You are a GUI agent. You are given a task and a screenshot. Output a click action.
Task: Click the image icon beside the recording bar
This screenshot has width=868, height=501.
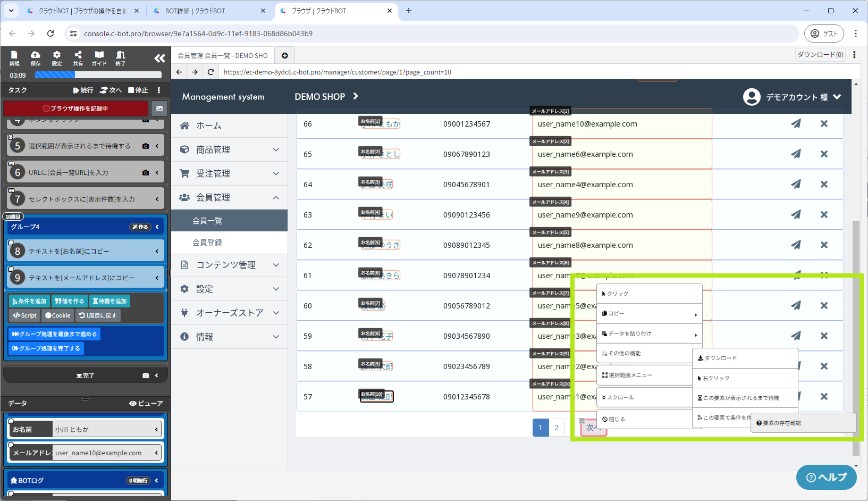159,108
